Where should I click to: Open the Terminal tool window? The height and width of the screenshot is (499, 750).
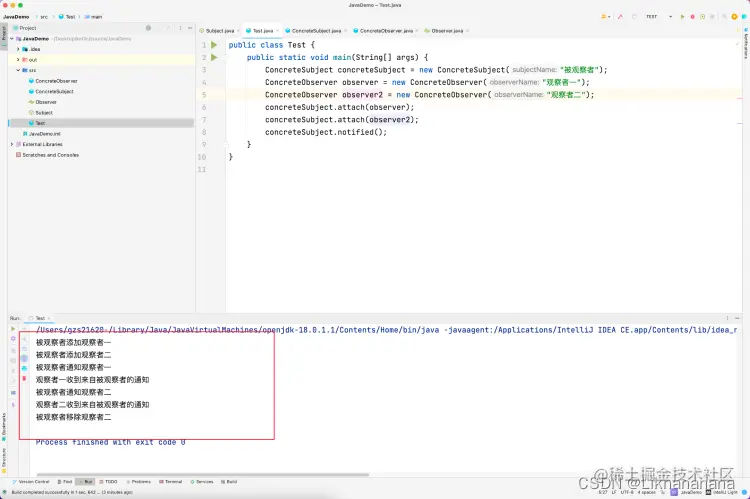pyautogui.click(x=171, y=482)
